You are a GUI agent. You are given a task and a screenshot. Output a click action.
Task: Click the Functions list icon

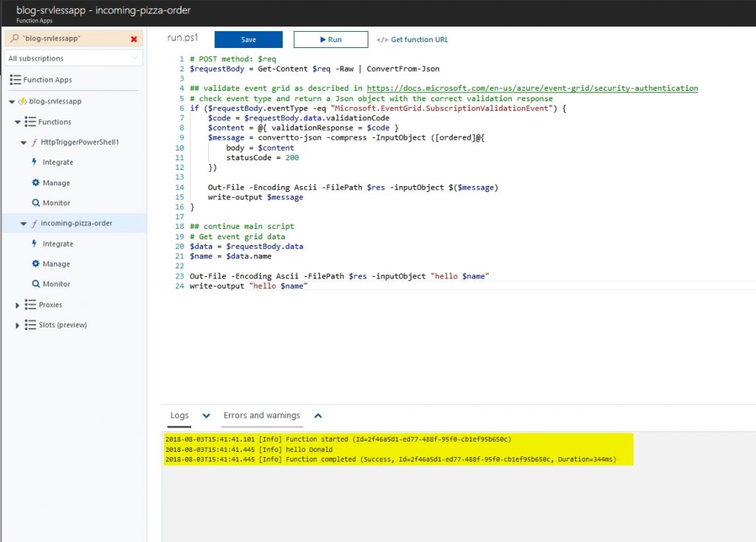[30, 122]
